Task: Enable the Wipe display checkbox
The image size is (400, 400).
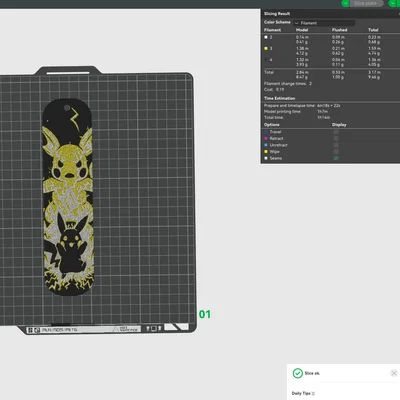Action: coord(336,152)
